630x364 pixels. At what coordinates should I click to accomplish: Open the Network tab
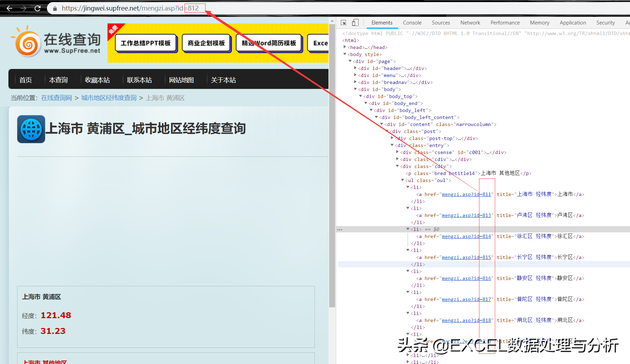click(470, 23)
